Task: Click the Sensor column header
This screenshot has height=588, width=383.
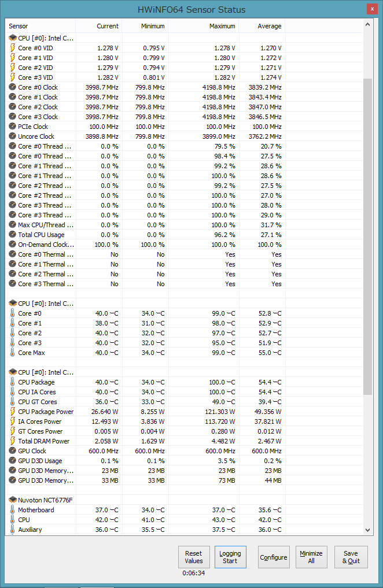Action: coord(40,26)
